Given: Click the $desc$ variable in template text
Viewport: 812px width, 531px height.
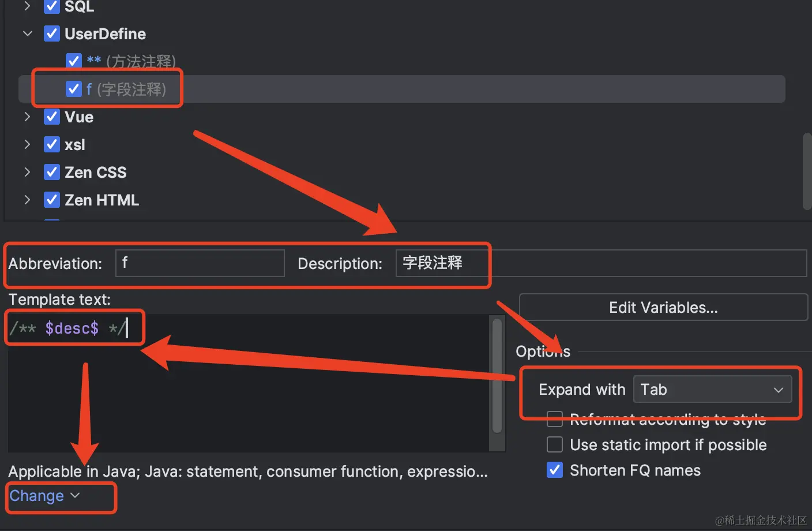Looking at the screenshot, I should pyautogui.click(x=72, y=328).
